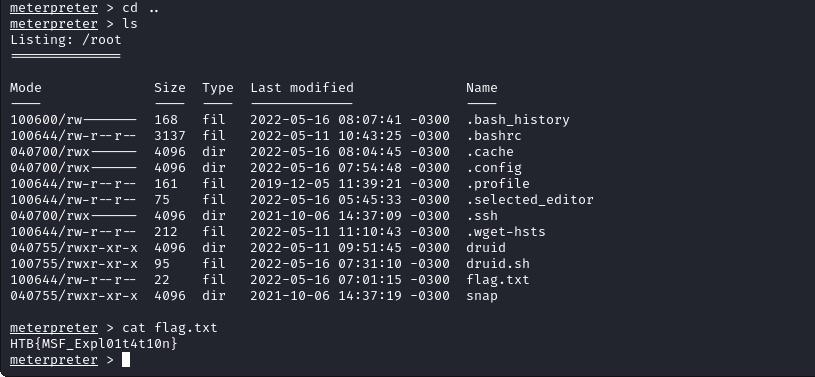This screenshot has height=377, width=815.
Task: Click the .profile file name
Action: click(x=498, y=184)
